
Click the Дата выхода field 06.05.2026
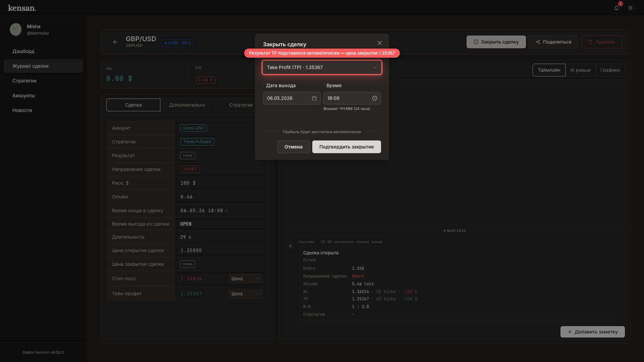coord(292,98)
